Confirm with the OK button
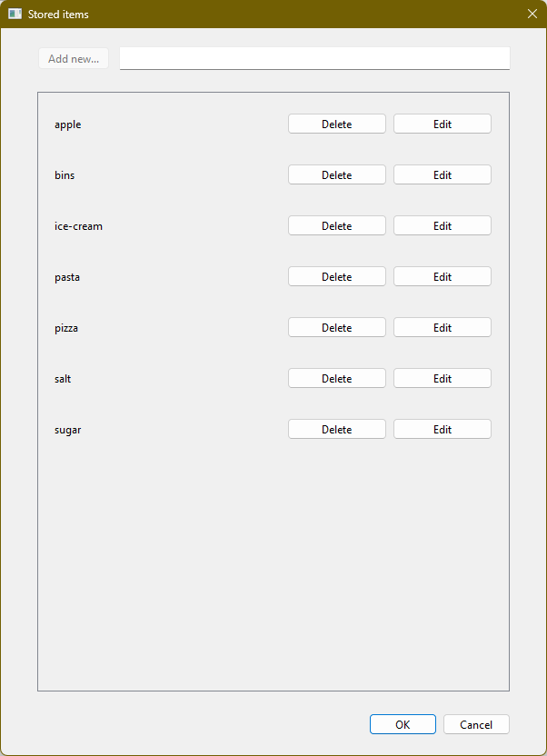547x756 pixels. pos(403,724)
